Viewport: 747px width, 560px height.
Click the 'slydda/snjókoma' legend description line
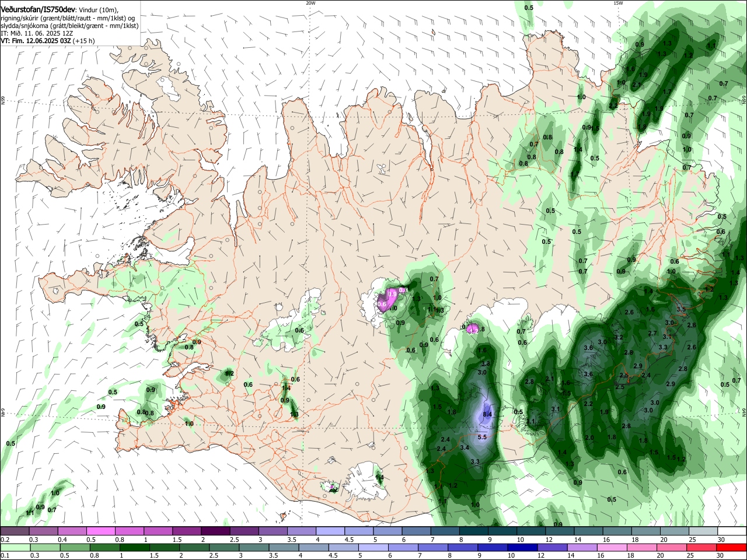[x=69, y=26]
